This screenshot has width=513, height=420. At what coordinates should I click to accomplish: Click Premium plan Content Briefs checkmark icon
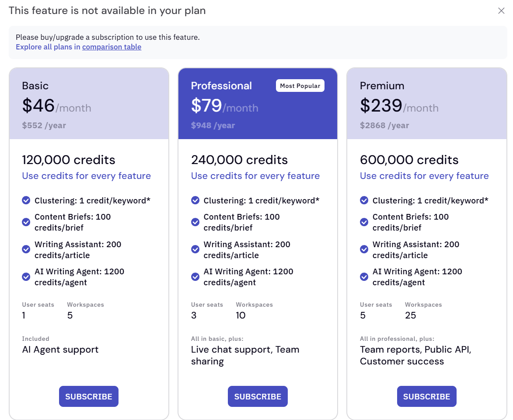364,222
